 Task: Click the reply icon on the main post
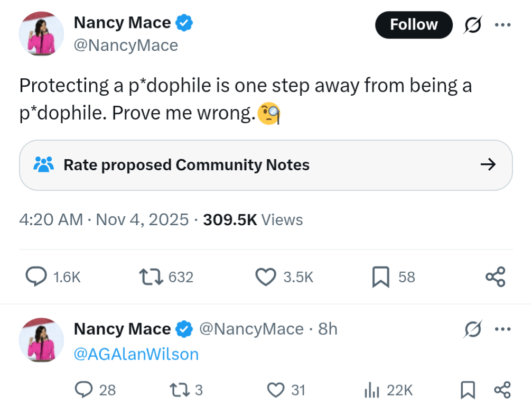click(x=36, y=277)
